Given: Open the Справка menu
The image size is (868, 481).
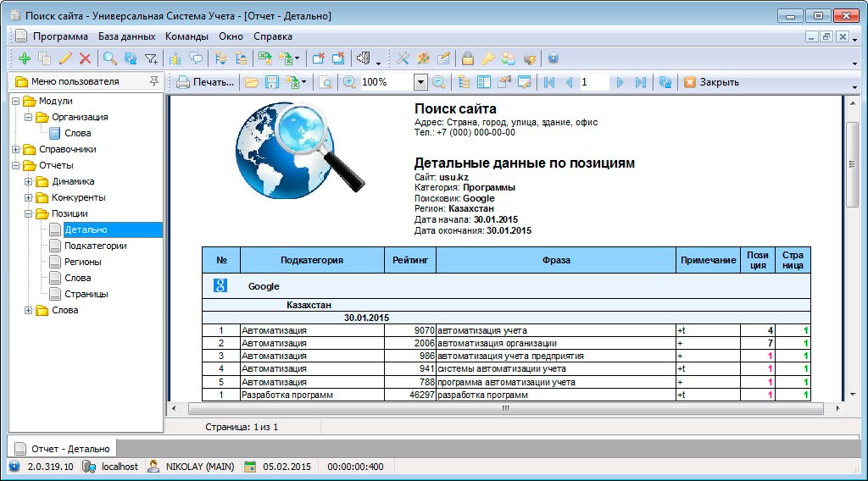Looking at the screenshot, I should (x=273, y=36).
